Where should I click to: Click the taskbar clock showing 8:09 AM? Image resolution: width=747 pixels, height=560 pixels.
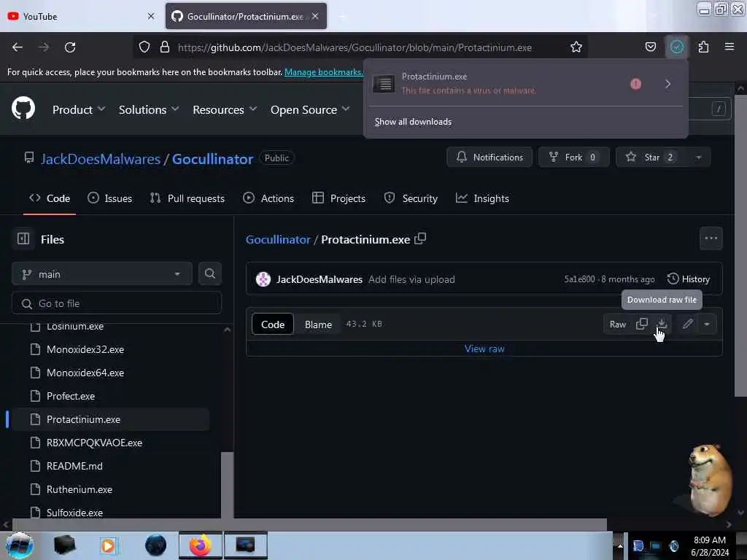709,545
